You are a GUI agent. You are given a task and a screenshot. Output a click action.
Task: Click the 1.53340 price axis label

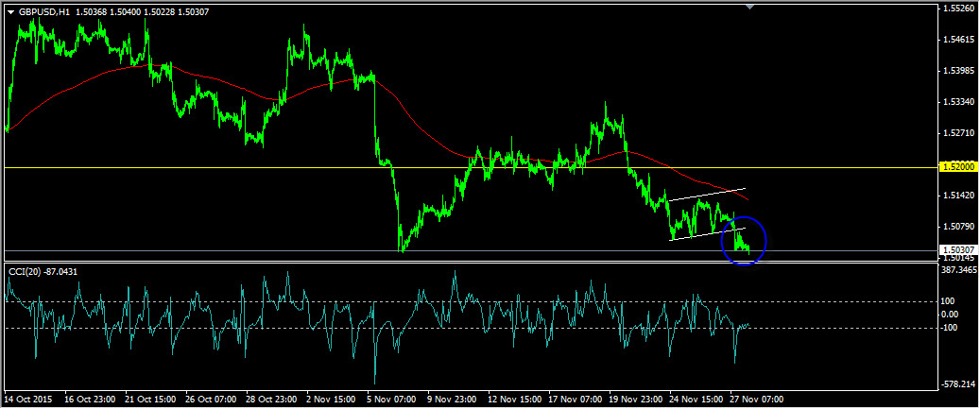click(958, 102)
